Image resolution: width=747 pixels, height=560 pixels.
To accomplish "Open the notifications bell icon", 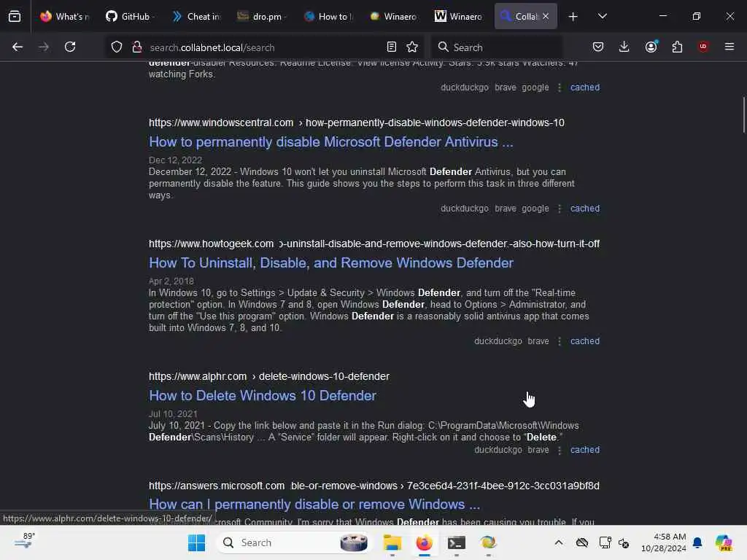I will [x=697, y=542].
